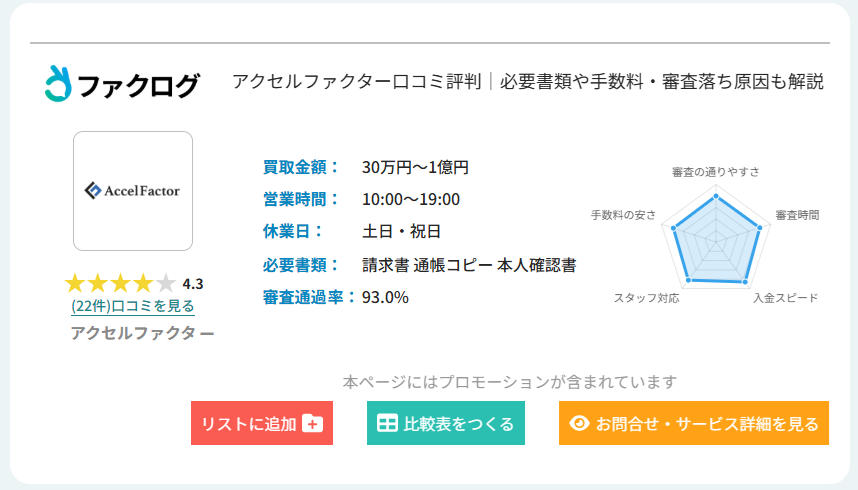Screen dimensions: 858x490
Task: Click the ファクログ site name text
Action: pos(138,85)
